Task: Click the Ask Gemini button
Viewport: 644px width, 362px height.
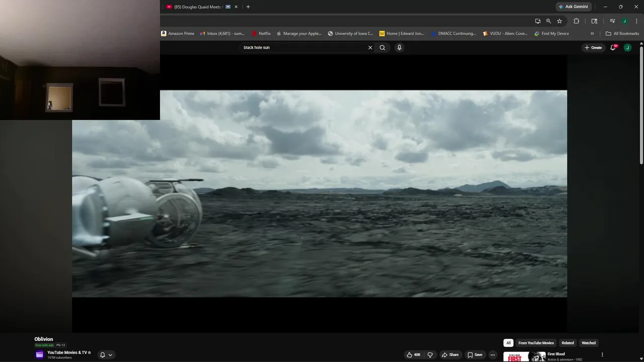Action: pyautogui.click(x=573, y=7)
